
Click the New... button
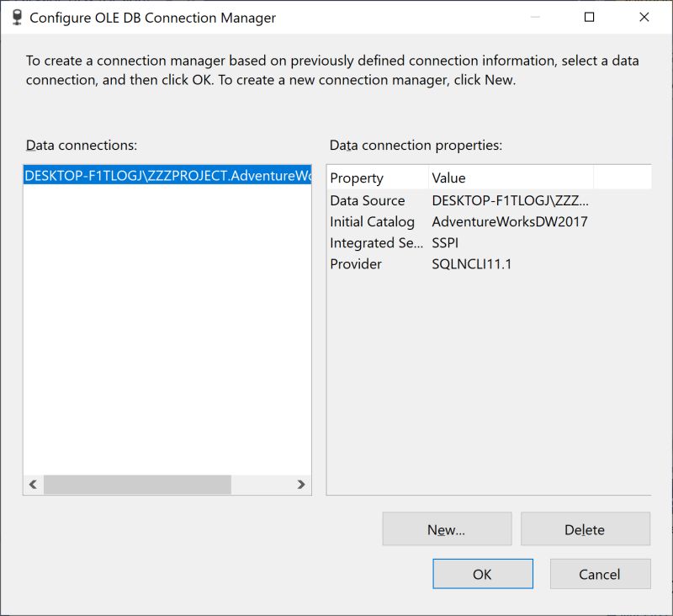pos(447,528)
